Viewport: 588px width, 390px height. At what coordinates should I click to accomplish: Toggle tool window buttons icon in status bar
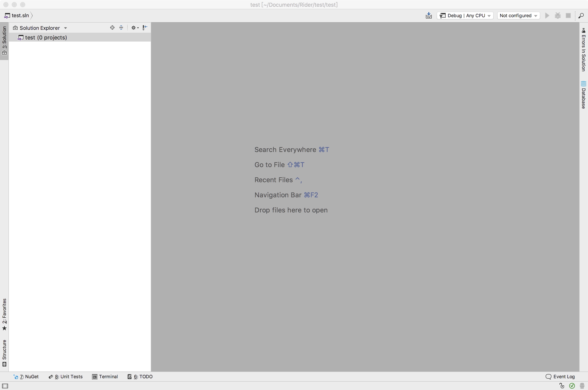tap(5, 386)
